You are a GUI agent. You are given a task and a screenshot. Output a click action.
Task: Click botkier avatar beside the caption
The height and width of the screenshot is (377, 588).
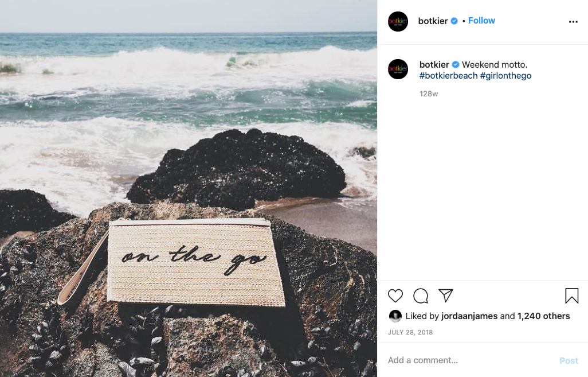[398, 69]
